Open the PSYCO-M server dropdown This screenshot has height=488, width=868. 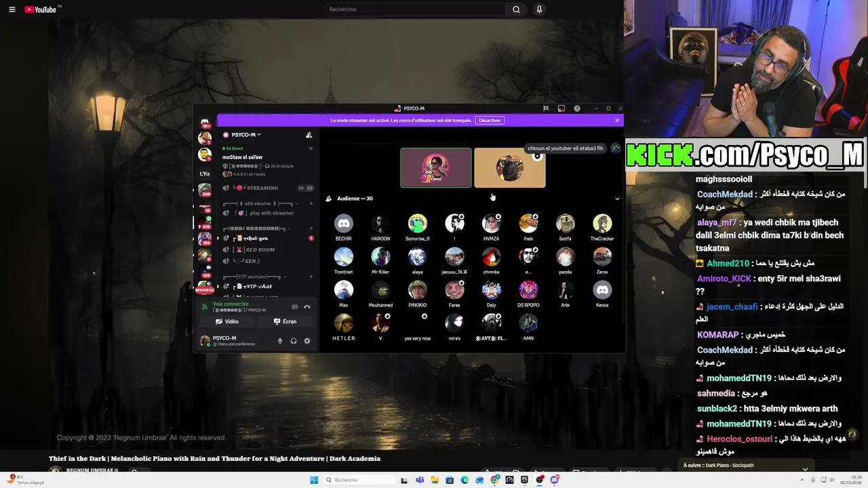[242, 135]
